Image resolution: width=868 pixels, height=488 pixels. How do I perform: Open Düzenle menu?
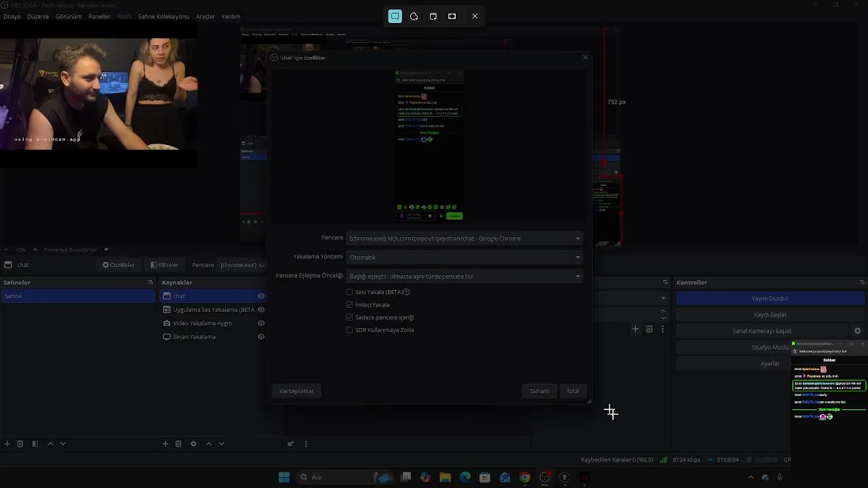coord(38,16)
